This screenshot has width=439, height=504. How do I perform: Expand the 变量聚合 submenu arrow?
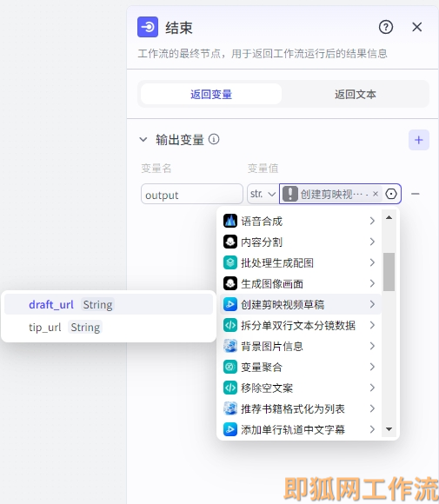tap(372, 367)
